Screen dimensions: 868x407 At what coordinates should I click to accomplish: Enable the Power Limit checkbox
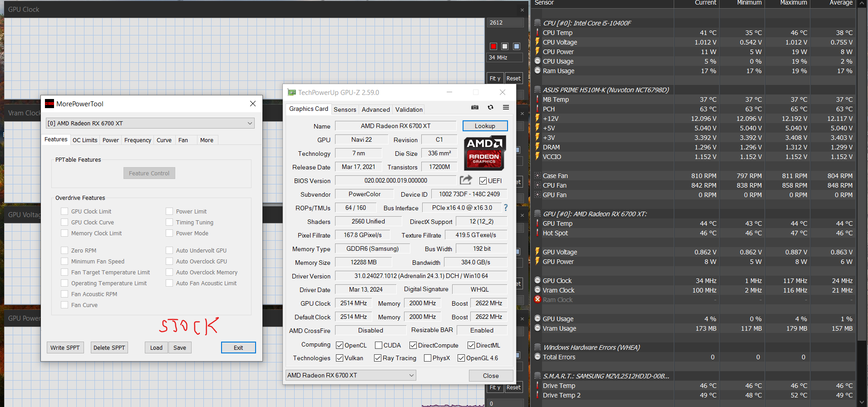point(169,211)
